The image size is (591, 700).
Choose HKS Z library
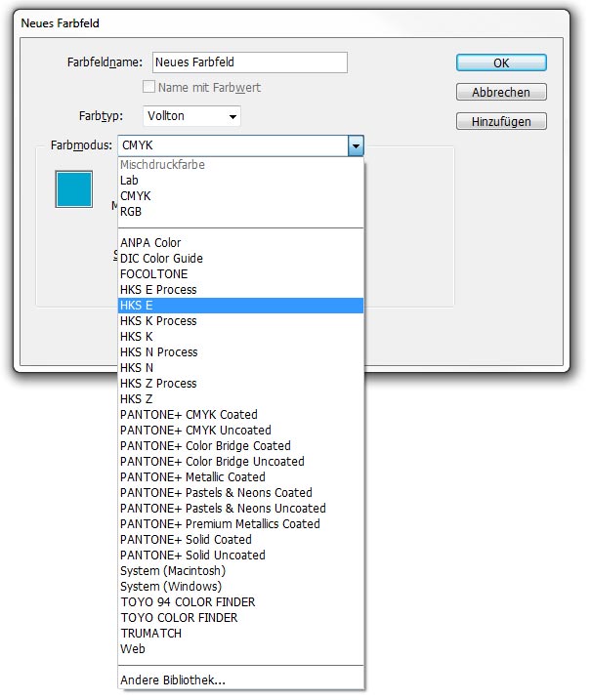pos(240,399)
